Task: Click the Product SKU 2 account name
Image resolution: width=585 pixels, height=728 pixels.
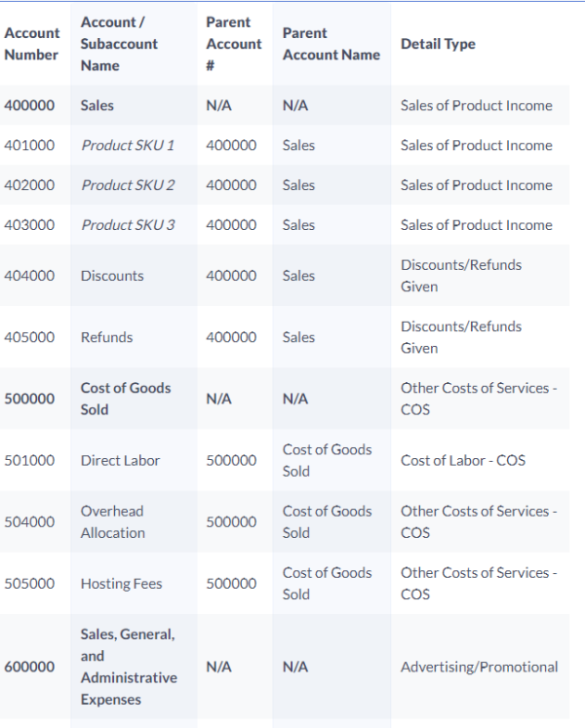Action: [x=128, y=185]
